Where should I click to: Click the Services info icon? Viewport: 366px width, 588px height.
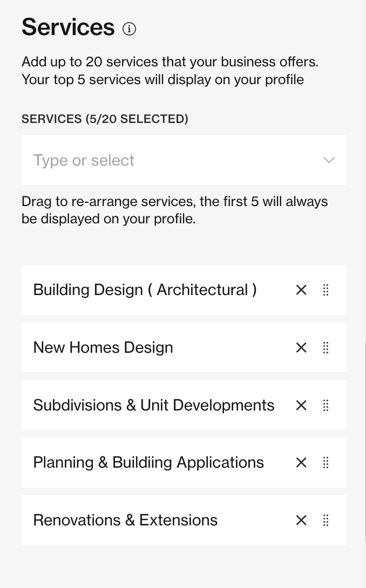tap(129, 29)
